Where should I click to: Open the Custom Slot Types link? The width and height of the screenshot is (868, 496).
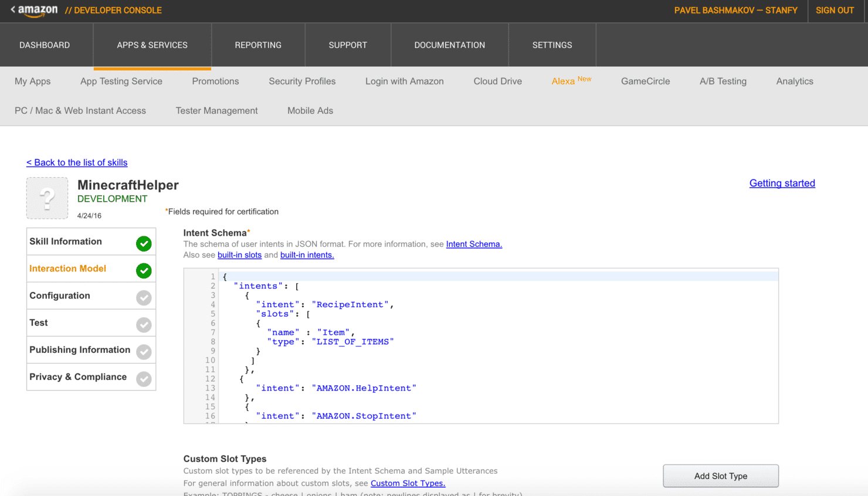[x=408, y=484]
